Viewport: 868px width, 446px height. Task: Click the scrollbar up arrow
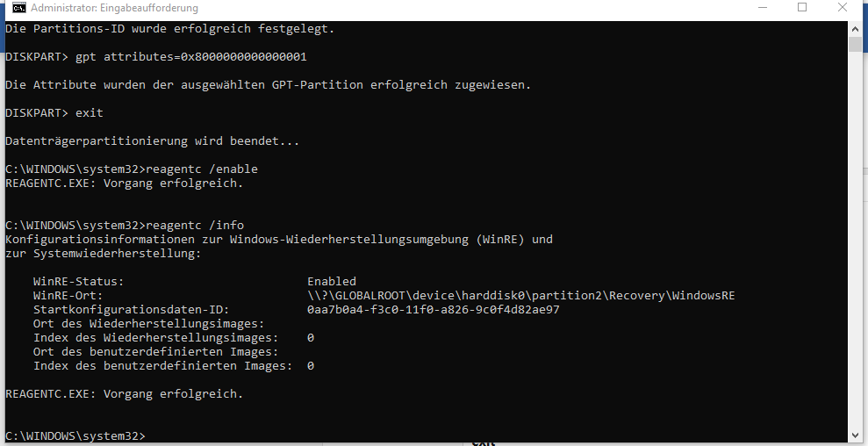pos(855,29)
